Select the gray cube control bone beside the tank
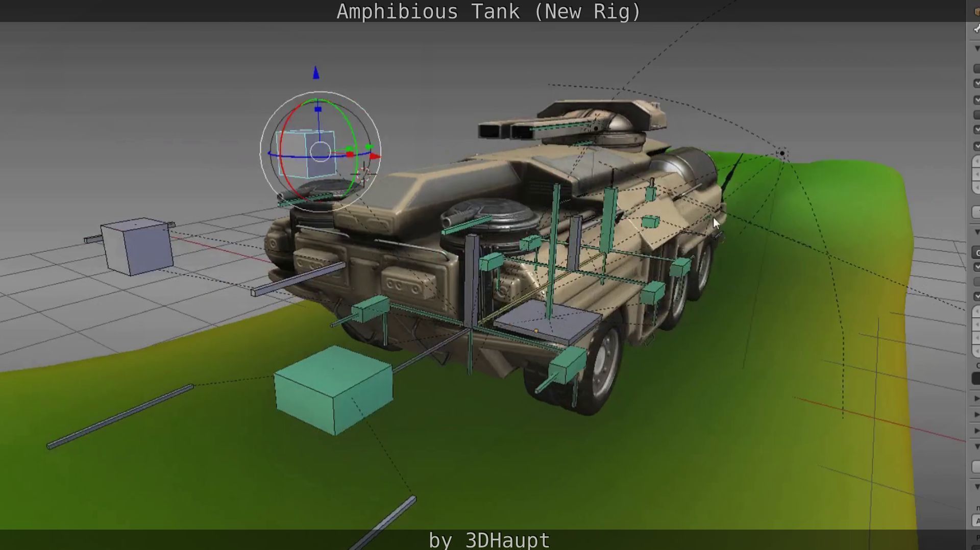Screen dimensions: 980x550 coord(137,246)
